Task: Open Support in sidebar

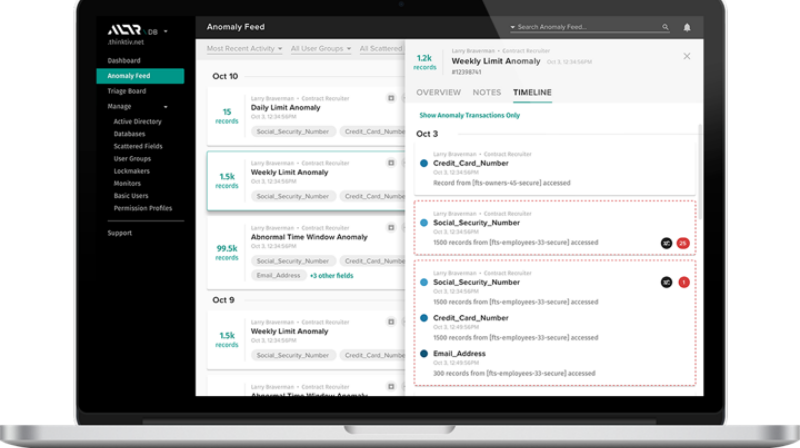Action: pyautogui.click(x=119, y=233)
